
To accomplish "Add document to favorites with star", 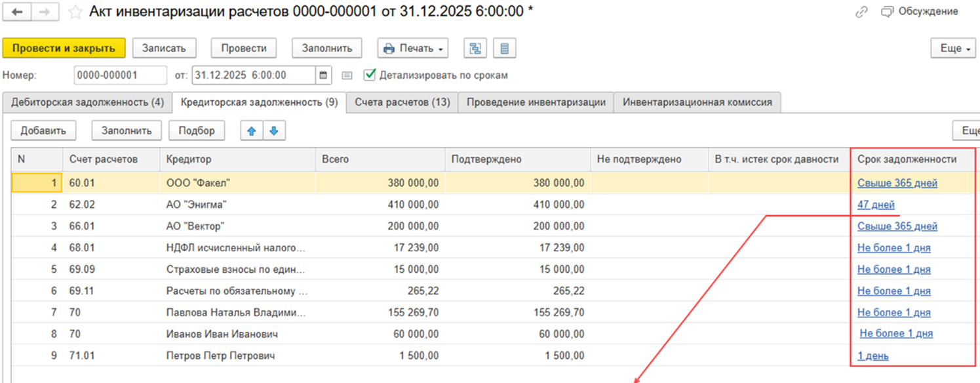I will 75,12.
